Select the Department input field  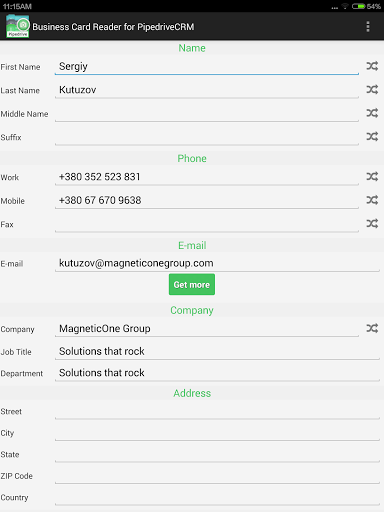pyautogui.click(x=217, y=373)
